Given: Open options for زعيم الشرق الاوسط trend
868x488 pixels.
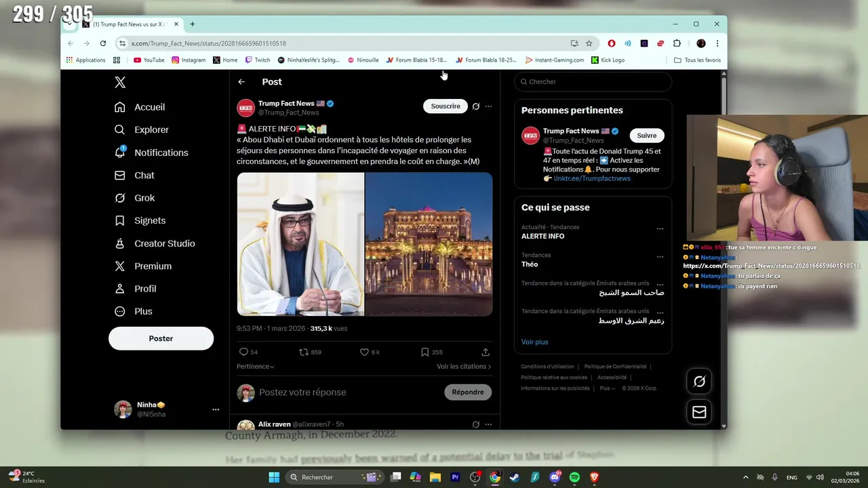Looking at the screenshot, I should 660,312.
